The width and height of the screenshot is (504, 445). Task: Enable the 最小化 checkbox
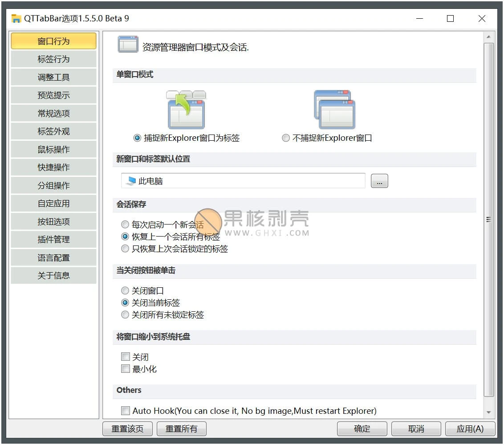(x=125, y=368)
